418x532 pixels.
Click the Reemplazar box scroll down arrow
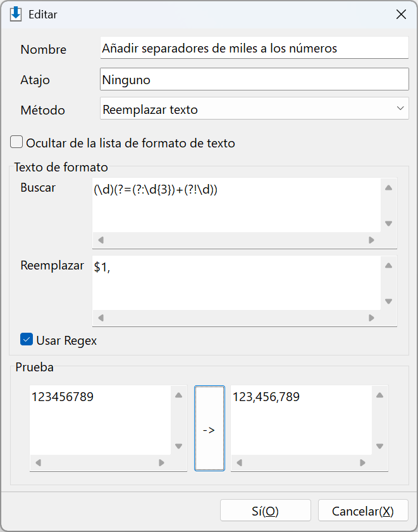click(388, 301)
